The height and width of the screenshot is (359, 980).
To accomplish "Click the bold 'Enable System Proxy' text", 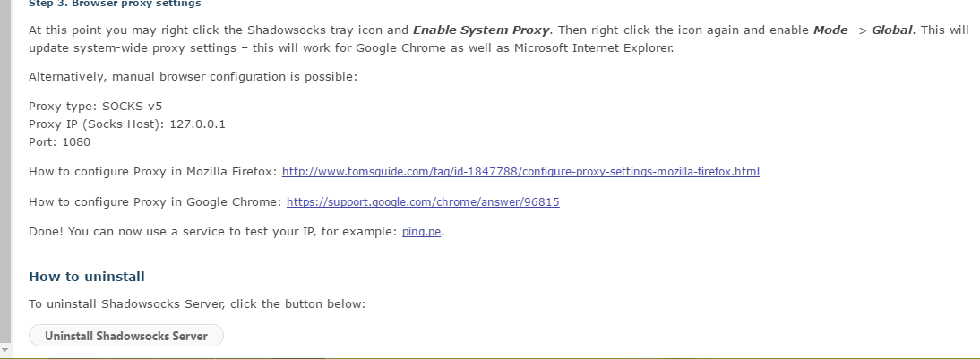I will point(481,30).
